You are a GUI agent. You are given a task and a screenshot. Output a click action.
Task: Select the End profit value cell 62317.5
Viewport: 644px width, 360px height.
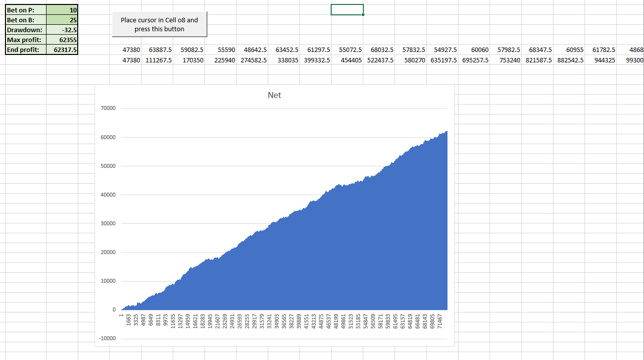click(x=62, y=50)
